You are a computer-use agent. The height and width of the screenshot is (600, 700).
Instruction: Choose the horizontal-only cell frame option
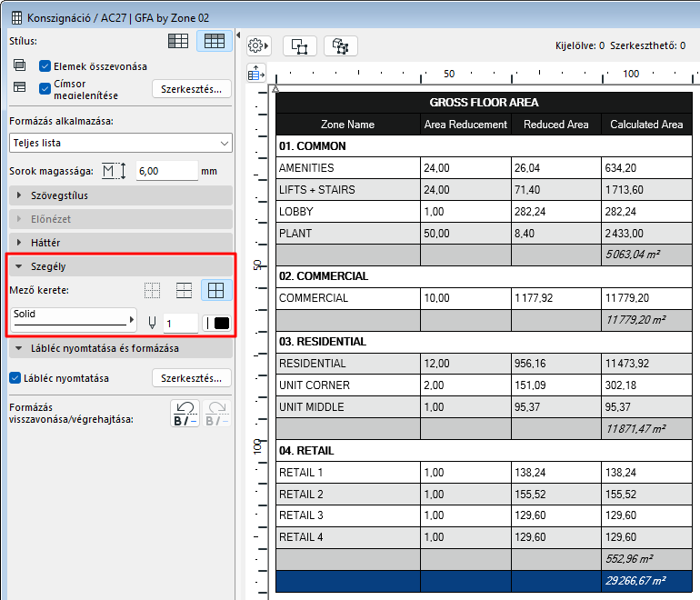tap(184, 291)
